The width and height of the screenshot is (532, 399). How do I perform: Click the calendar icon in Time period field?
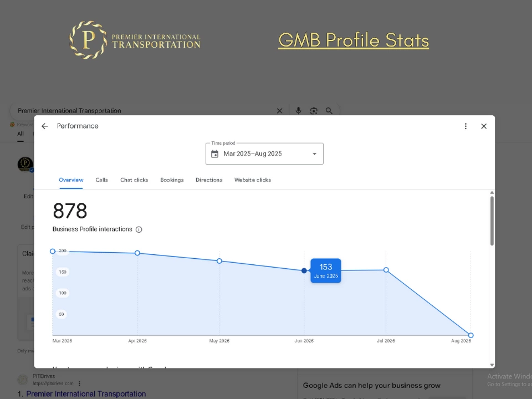point(215,154)
